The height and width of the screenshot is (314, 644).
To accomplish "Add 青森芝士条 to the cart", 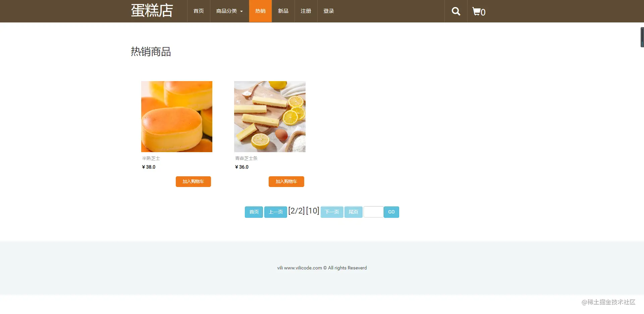I will (x=286, y=182).
